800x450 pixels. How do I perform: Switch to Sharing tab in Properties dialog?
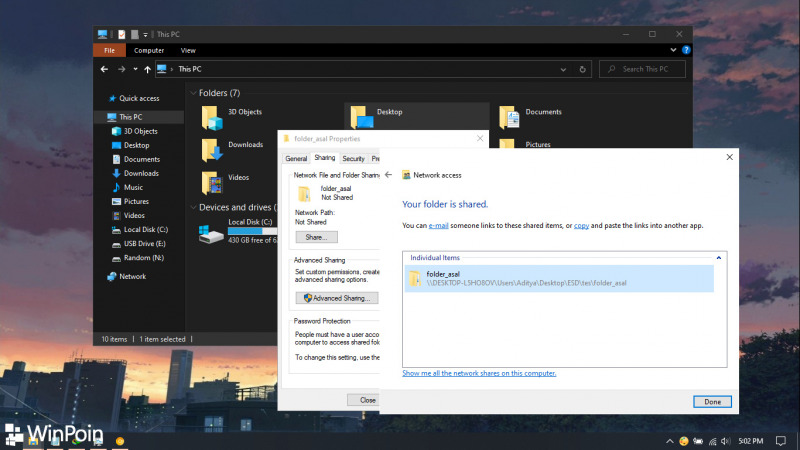[324, 158]
